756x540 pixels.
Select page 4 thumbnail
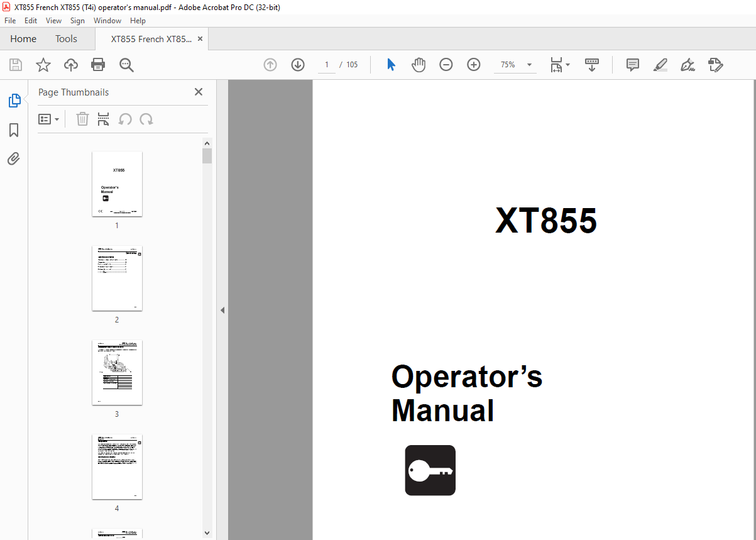117,466
